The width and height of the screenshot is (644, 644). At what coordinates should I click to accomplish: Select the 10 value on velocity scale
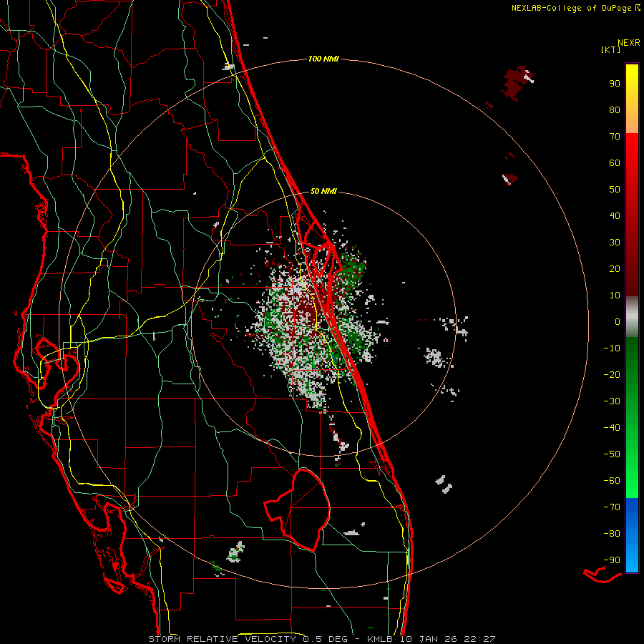pyautogui.click(x=615, y=296)
